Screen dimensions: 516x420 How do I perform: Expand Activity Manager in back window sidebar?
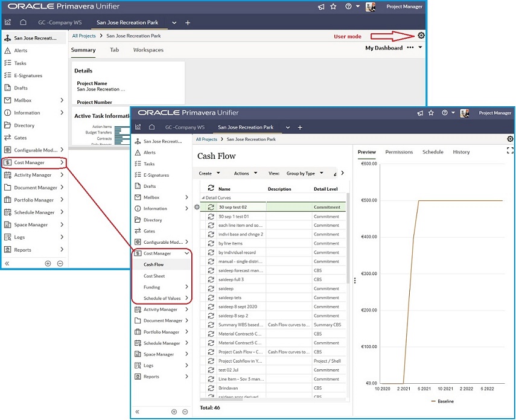62,175
